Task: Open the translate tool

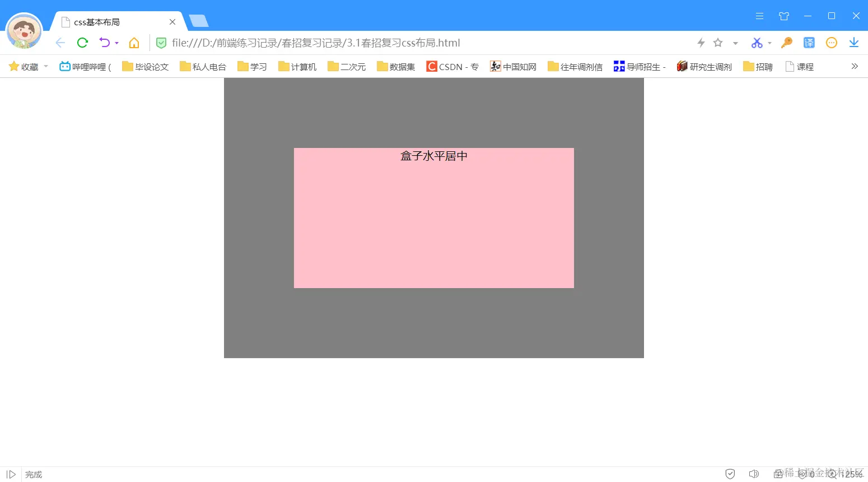Action: click(x=809, y=43)
